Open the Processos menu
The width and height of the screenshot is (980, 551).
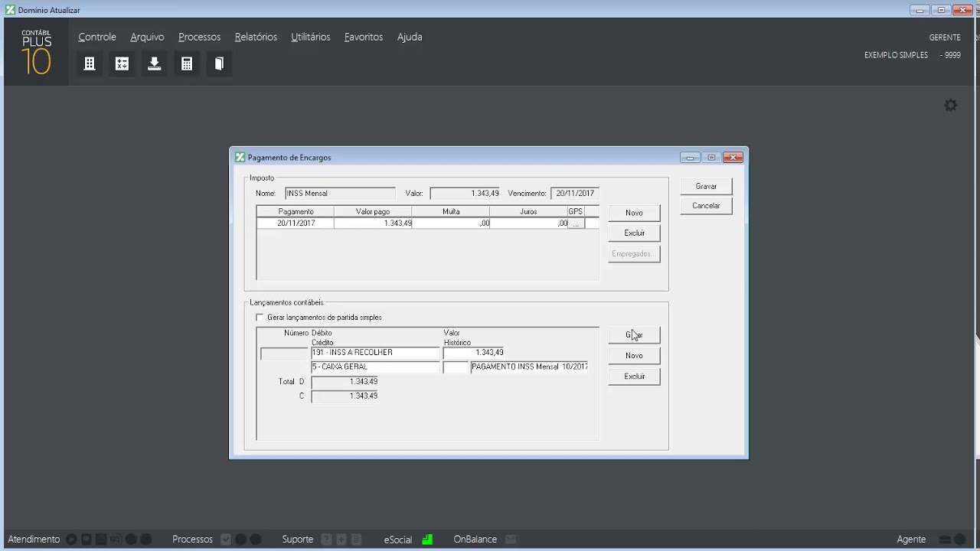click(x=199, y=37)
